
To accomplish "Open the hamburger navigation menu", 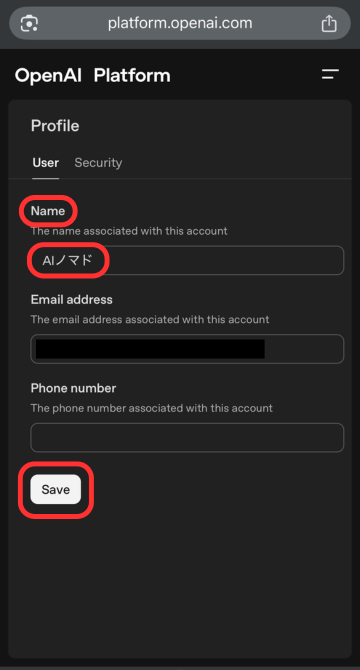I will click(330, 74).
